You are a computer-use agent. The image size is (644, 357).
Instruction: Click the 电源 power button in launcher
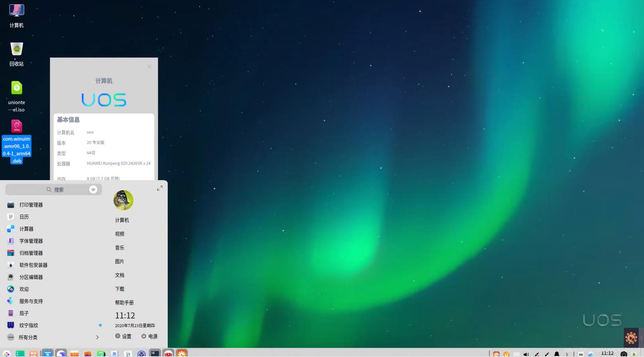149,336
